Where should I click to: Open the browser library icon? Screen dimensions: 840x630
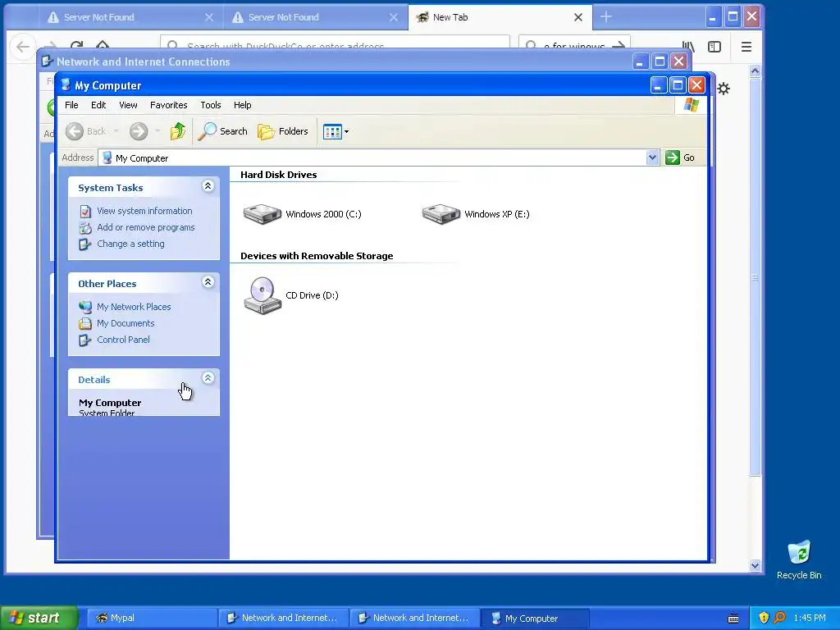click(x=688, y=47)
